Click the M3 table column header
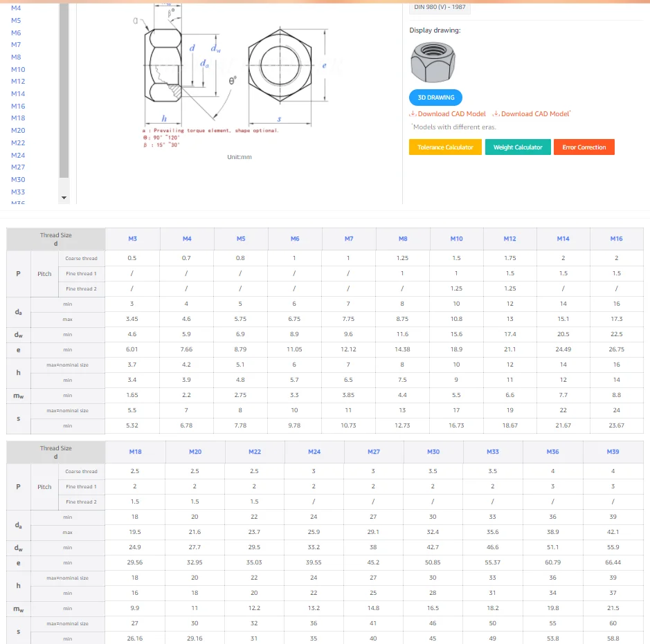The image size is (650, 644). 132,239
